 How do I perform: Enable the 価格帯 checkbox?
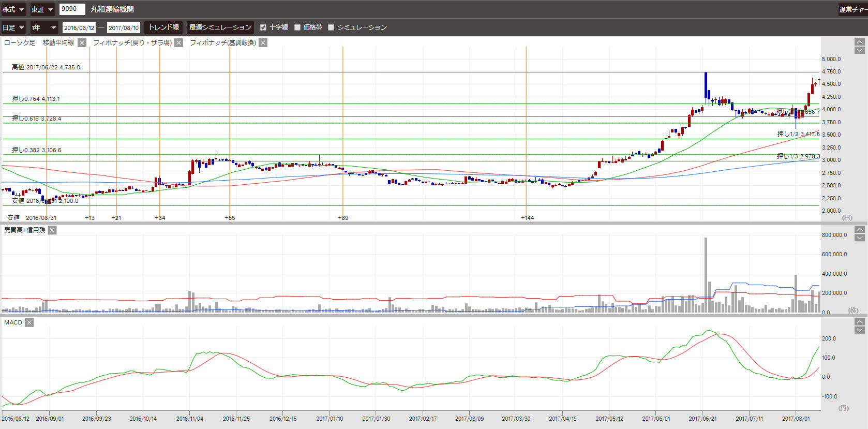coord(297,27)
